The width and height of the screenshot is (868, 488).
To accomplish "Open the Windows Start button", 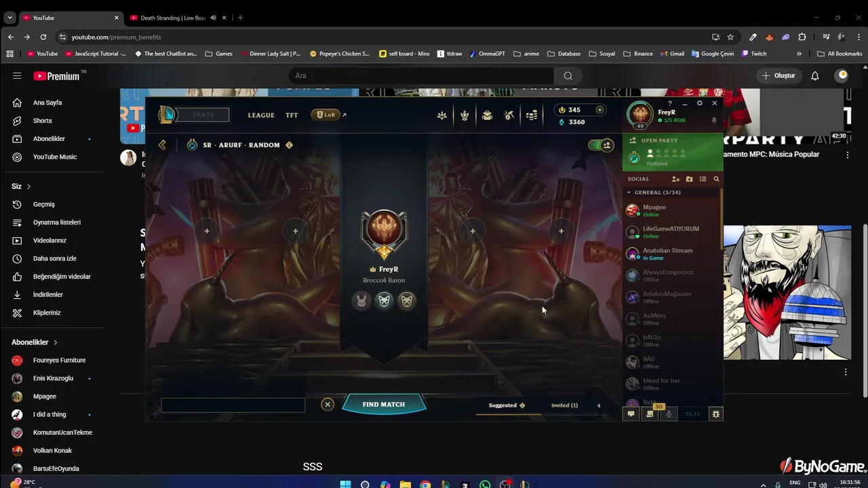I will coord(345,484).
